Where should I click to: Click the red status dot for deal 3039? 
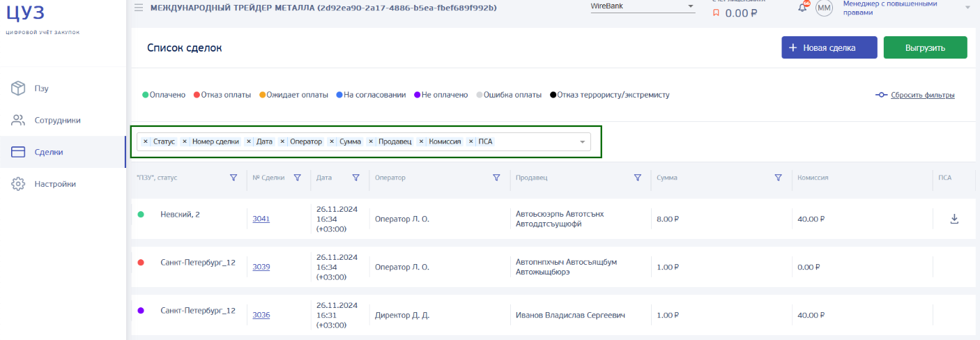pyautogui.click(x=141, y=263)
